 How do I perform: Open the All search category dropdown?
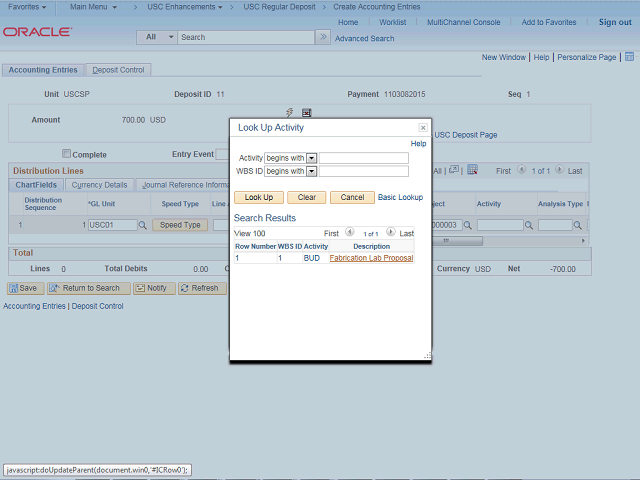(x=157, y=37)
